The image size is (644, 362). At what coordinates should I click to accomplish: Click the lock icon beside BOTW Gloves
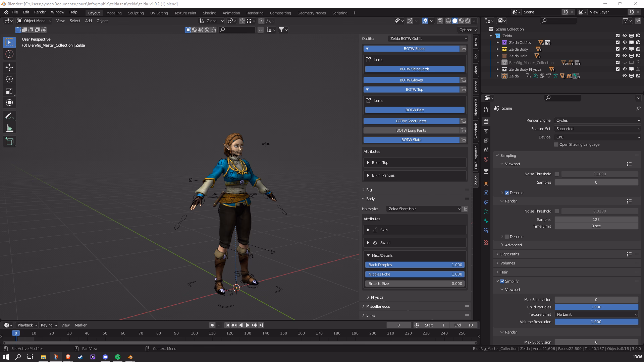(x=463, y=80)
